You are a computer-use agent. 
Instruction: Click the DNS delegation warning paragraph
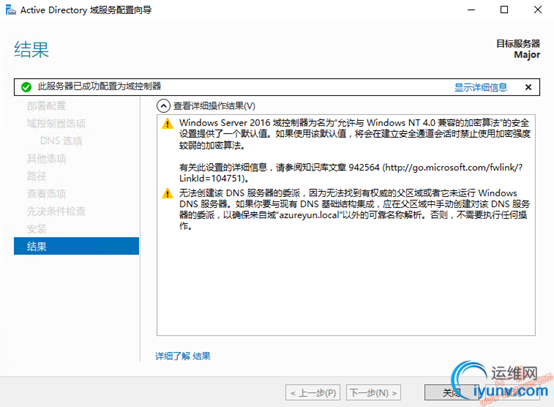pos(355,210)
